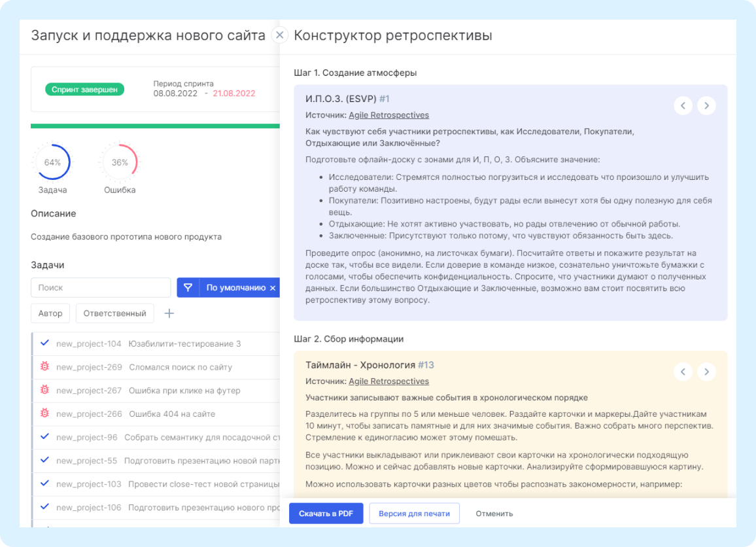Screen dimensions: 756x547
Task: Show next activity for И.П.О.З. (ESVP) card
Action: pyautogui.click(x=706, y=105)
